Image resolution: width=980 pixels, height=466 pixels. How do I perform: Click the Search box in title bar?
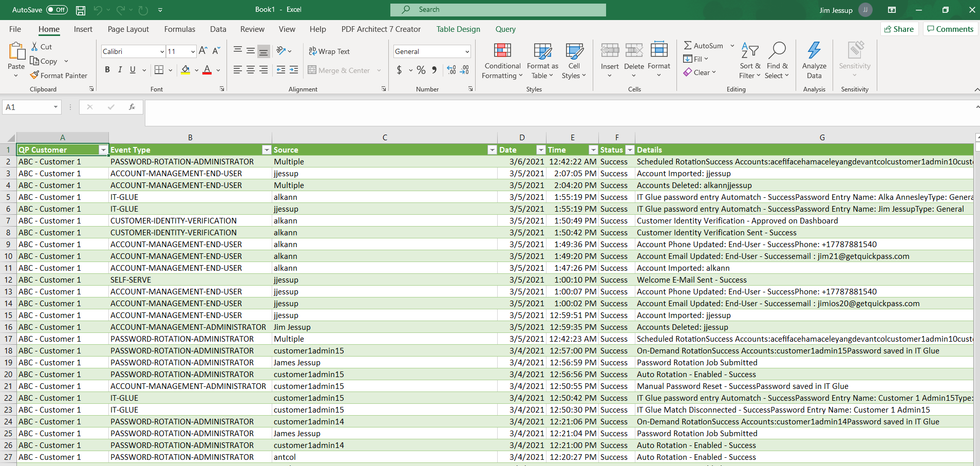(498, 10)
